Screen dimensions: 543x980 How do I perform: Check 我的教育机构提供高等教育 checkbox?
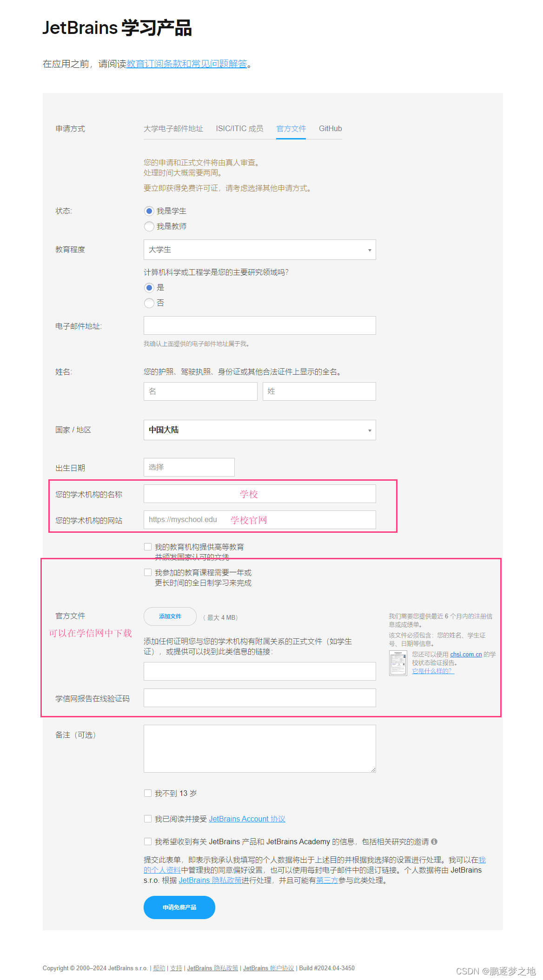coord(148,547)
